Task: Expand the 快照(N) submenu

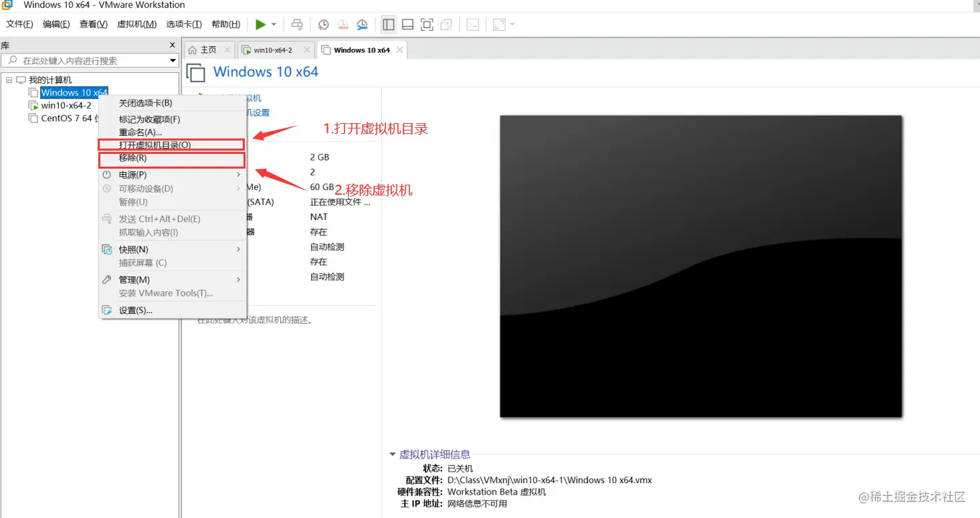Action: pos(173,249)
